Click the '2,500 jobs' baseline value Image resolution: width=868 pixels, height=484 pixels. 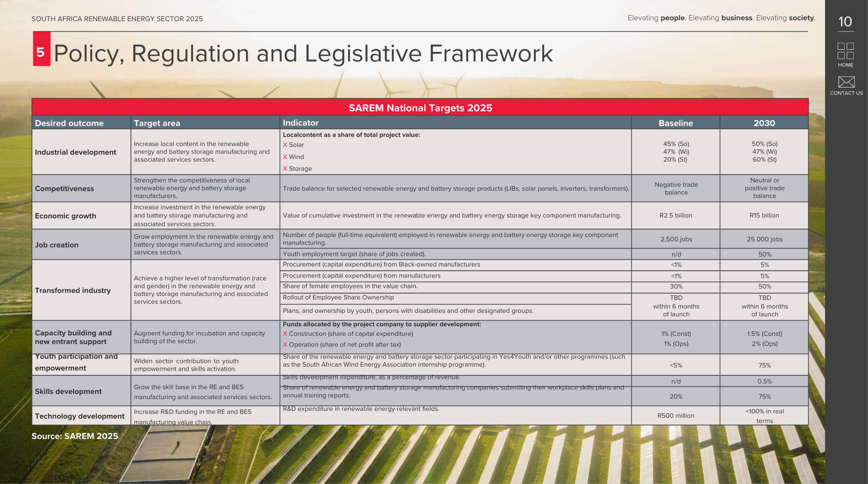[x=676, y=239]
